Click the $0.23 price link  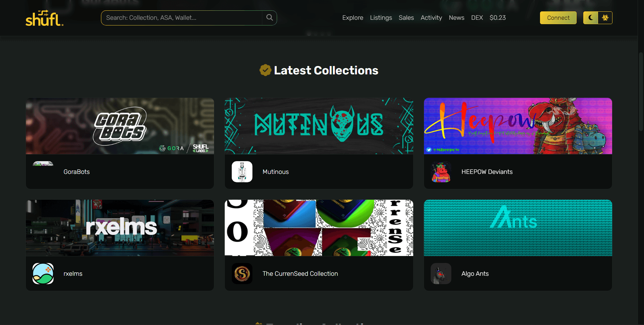click(497, 18)
